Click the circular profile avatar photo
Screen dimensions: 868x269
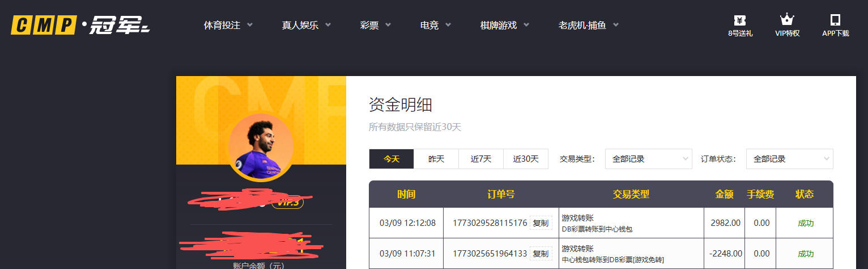261,147
